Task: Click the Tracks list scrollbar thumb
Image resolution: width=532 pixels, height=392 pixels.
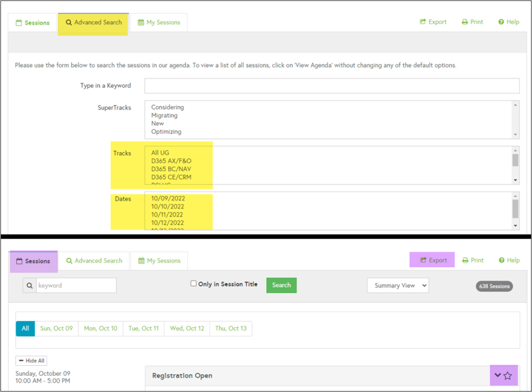Action: (515, 160)
